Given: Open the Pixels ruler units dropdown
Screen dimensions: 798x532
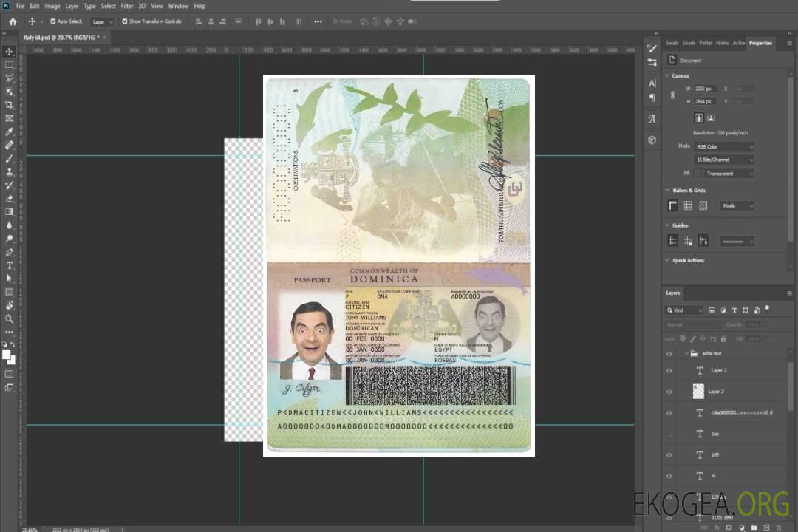Looking at the screenshot, I should coord(737,205).
